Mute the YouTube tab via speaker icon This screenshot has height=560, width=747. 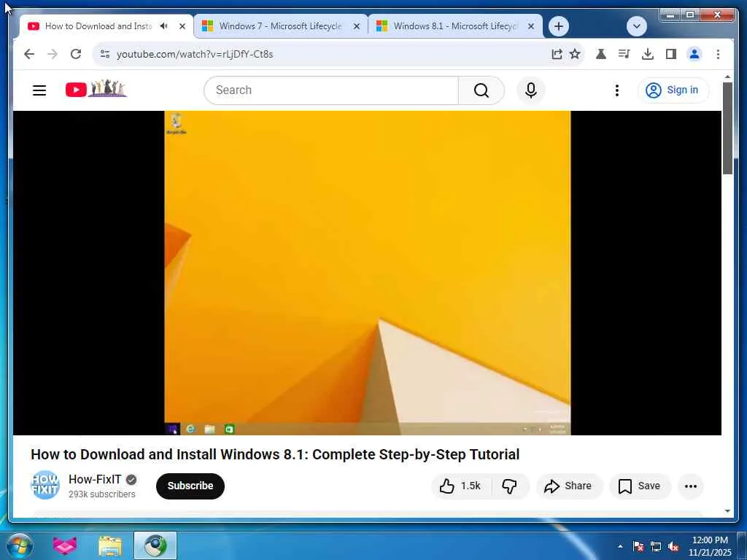[164, 26]
